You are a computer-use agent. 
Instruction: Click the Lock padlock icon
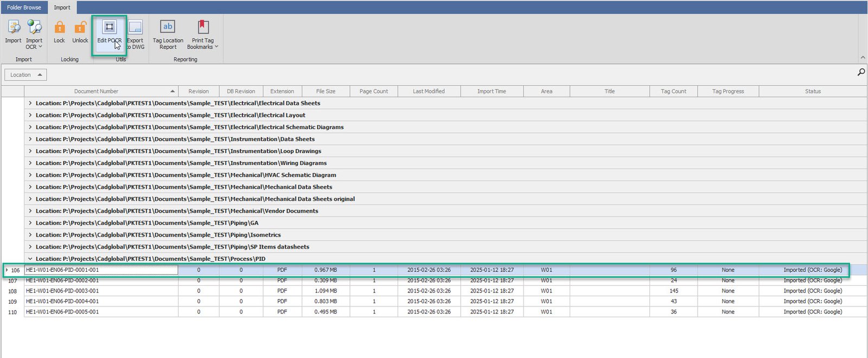click(x=59, y=28)
